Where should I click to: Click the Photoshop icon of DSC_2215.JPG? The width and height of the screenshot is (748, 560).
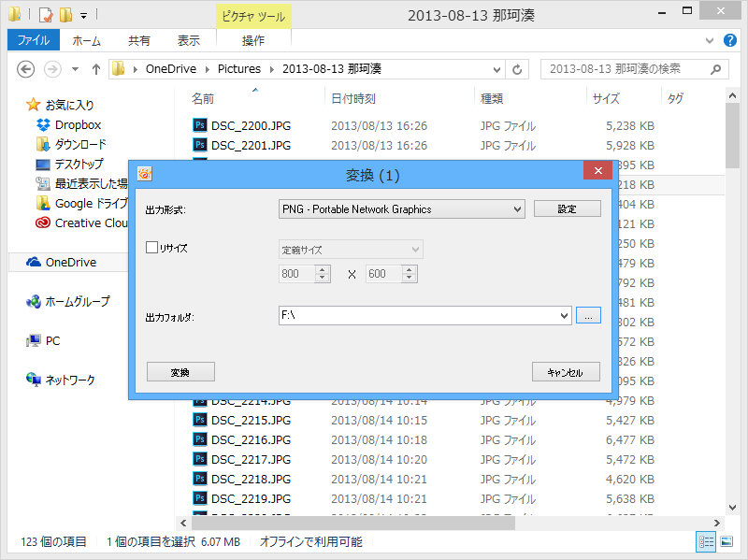click(200, 420)
